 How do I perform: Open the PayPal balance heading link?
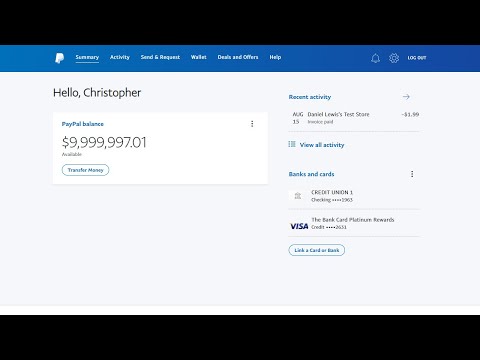click(x=83, y=124)
